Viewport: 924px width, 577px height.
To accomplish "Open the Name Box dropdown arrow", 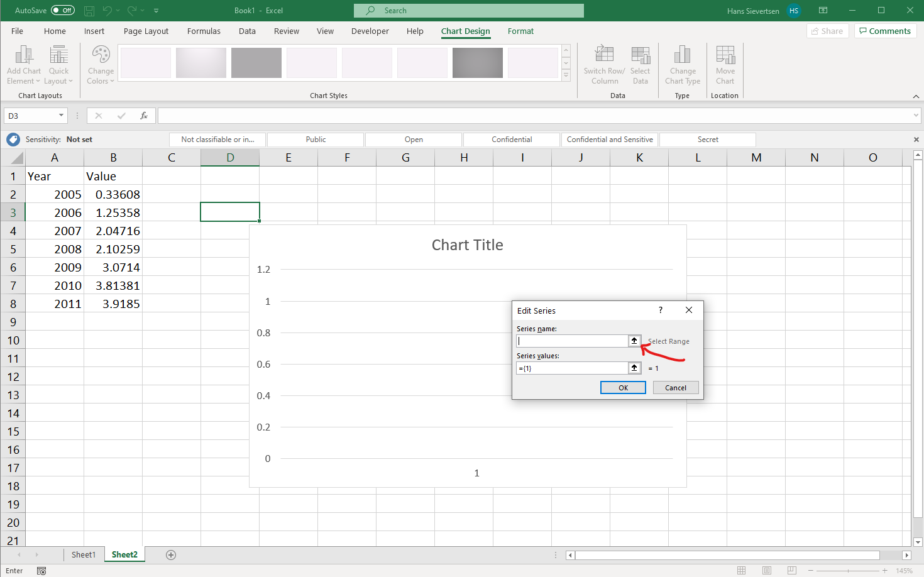I will pos(61,116).
